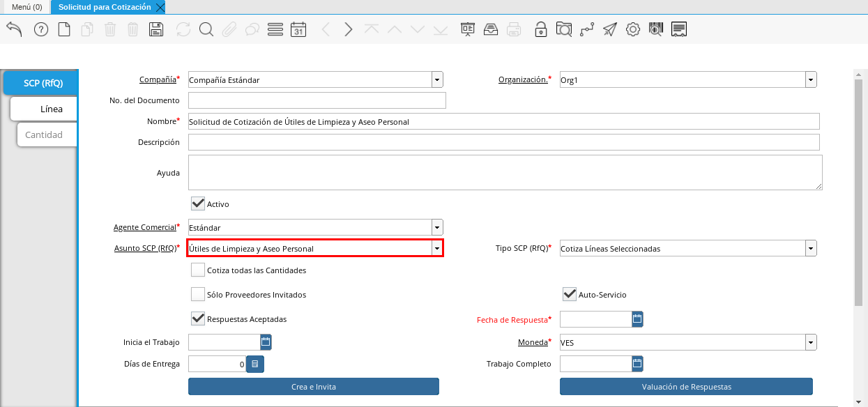This screenshot has height=407, width=868.
Task: Expand the Moneda dropdown
Action: 811,342
